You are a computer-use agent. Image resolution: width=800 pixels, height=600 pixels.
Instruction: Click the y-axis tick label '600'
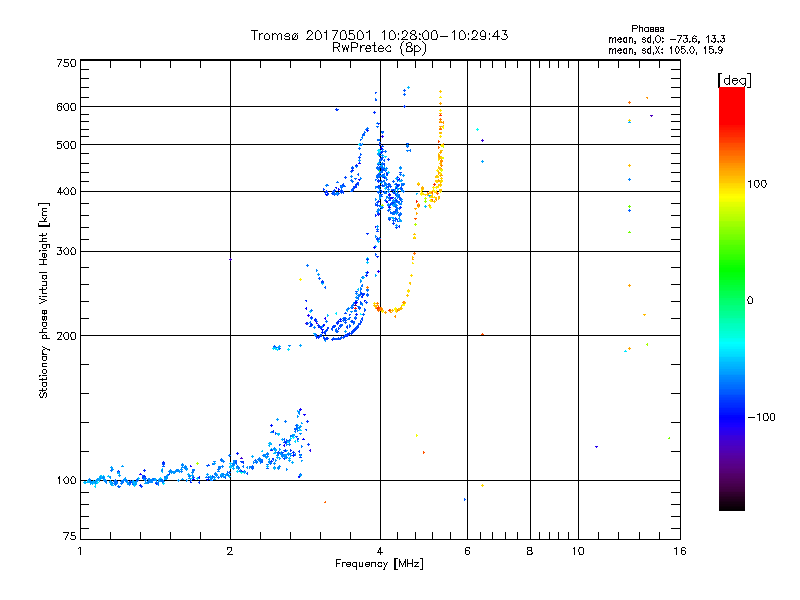click(66, 107)
